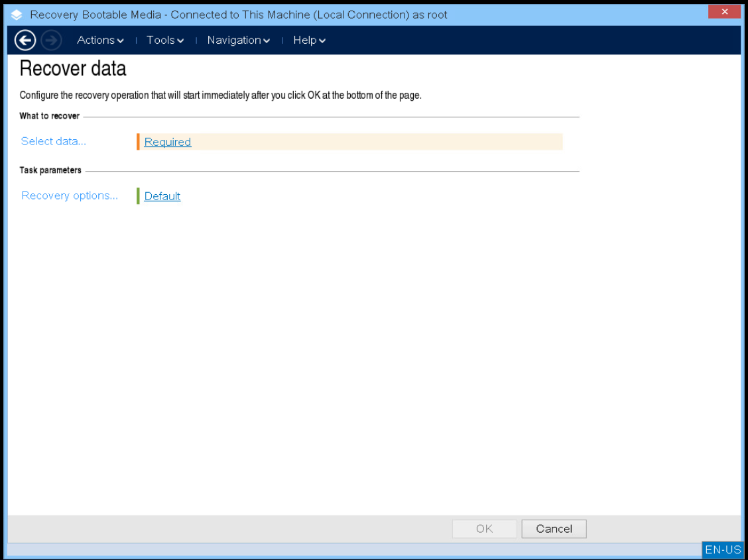Click the Required link to choose data

pyautogui.click(x=167, y=142)
